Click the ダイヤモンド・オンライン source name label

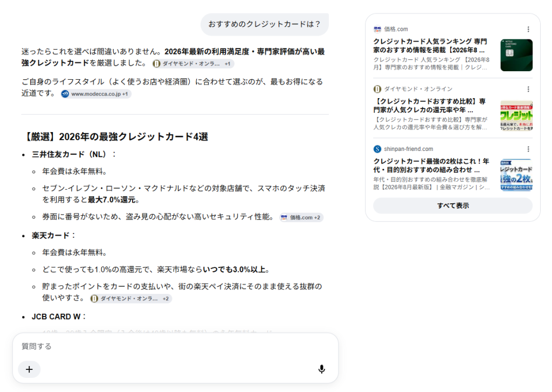[x=418, y=89]
